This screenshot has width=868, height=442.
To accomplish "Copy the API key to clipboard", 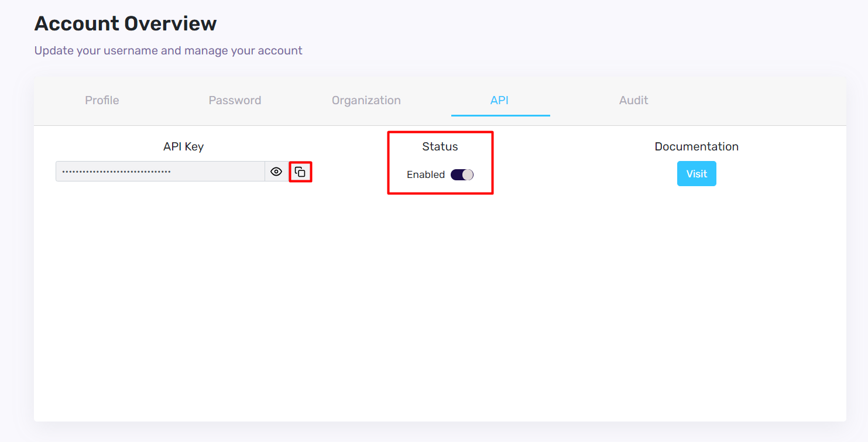I will click(x=300, y=172).
